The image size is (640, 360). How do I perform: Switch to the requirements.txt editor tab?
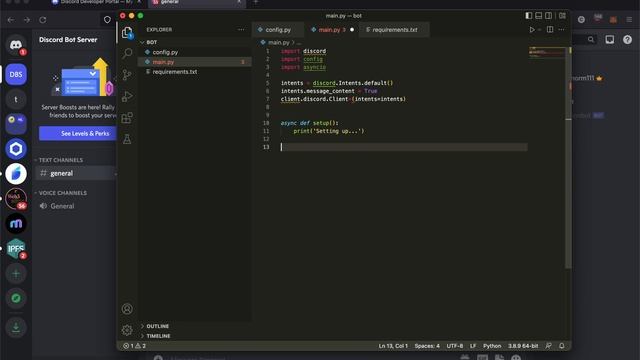(x=394, y=30)
